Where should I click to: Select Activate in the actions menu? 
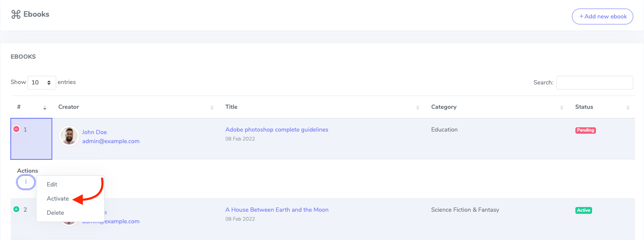58,198
